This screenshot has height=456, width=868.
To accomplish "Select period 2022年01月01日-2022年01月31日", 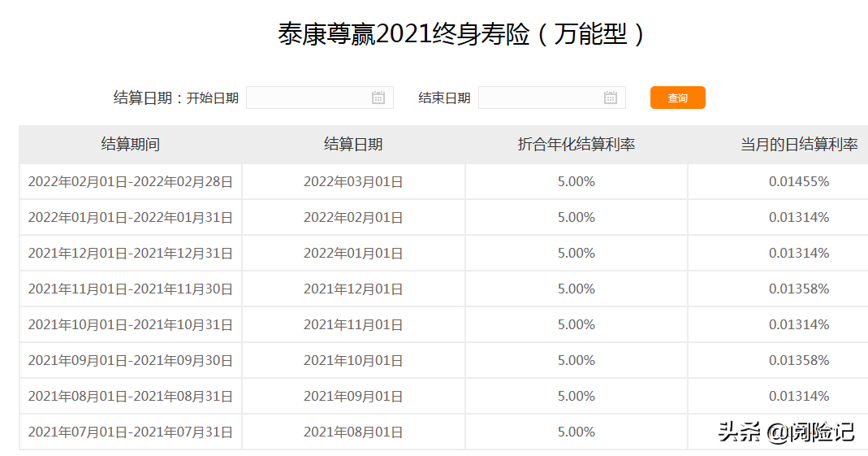I will (x=131, y=218).
